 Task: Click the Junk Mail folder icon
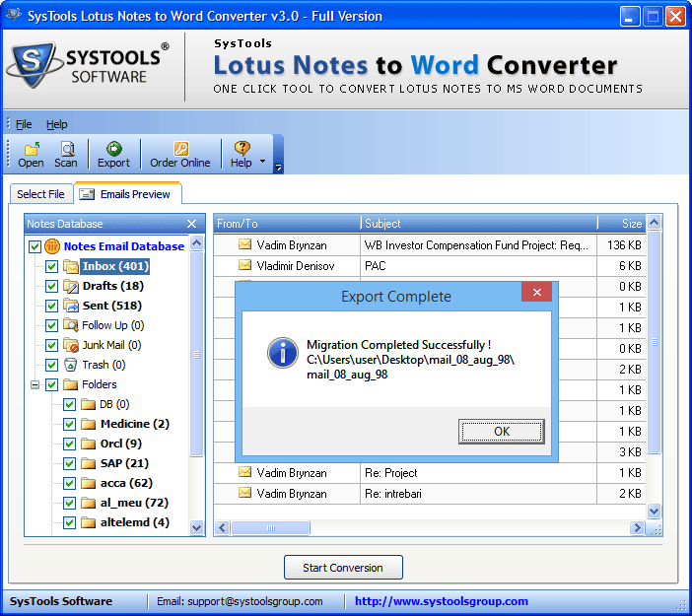coord(71,345)
